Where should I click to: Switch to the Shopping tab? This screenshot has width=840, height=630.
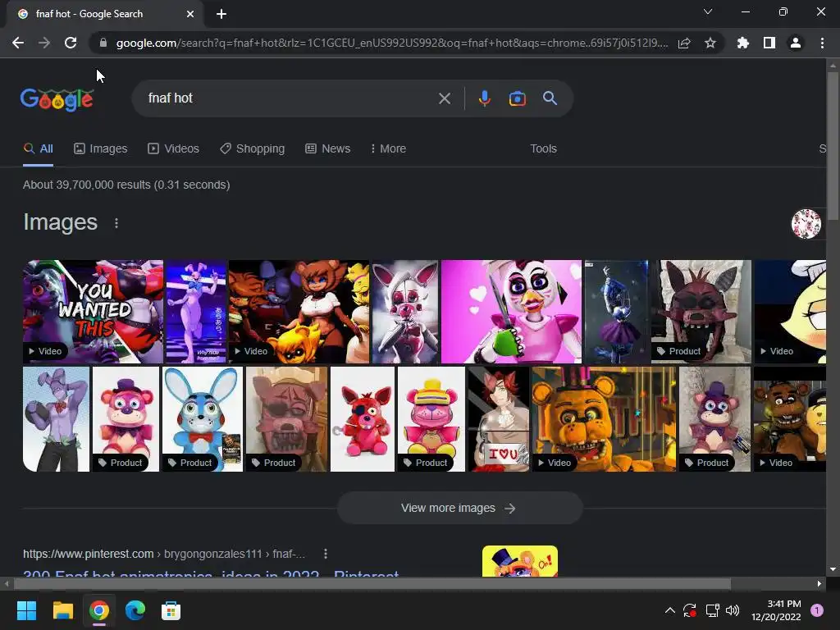253,149
